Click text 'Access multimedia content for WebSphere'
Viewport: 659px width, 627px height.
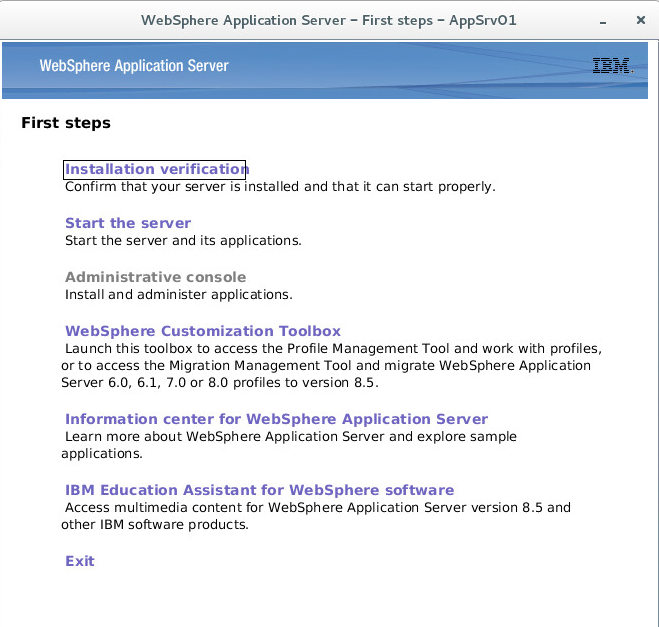(205, 508)
